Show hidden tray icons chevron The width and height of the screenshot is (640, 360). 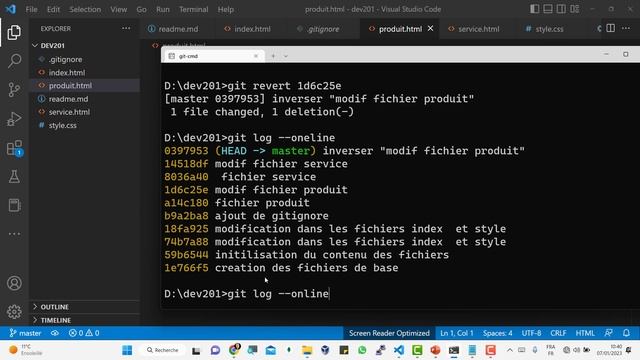click(x=510, y=350)
